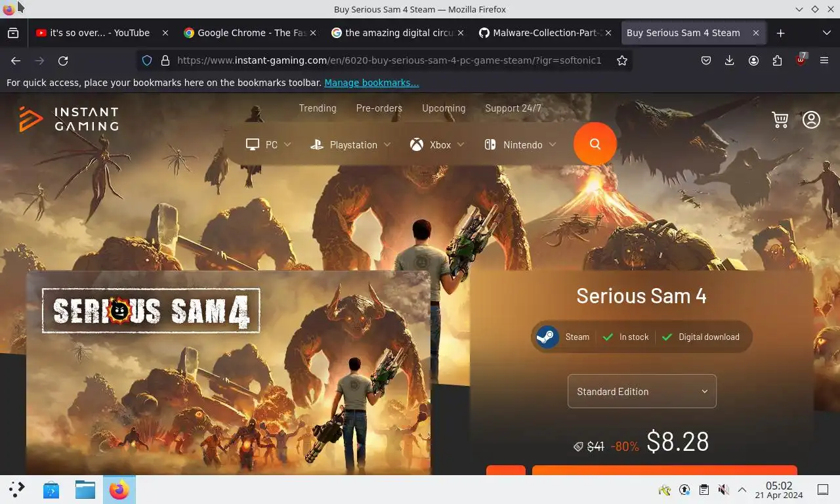Open the file manager in the taskbar
Image resolution: width=840 pixels, height=504 pixels.
pyautogui.click(x=85, y=490)
